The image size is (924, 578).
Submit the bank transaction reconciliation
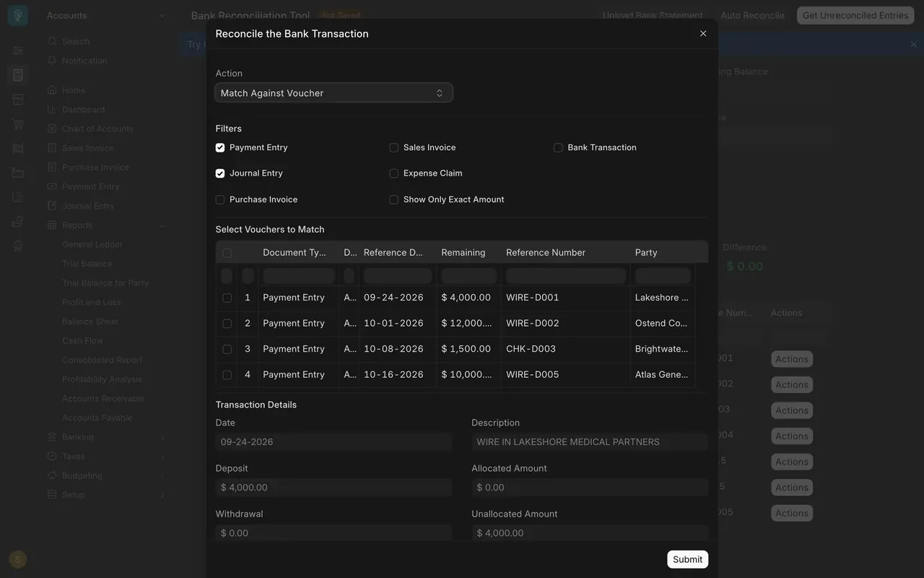[687, 559]
